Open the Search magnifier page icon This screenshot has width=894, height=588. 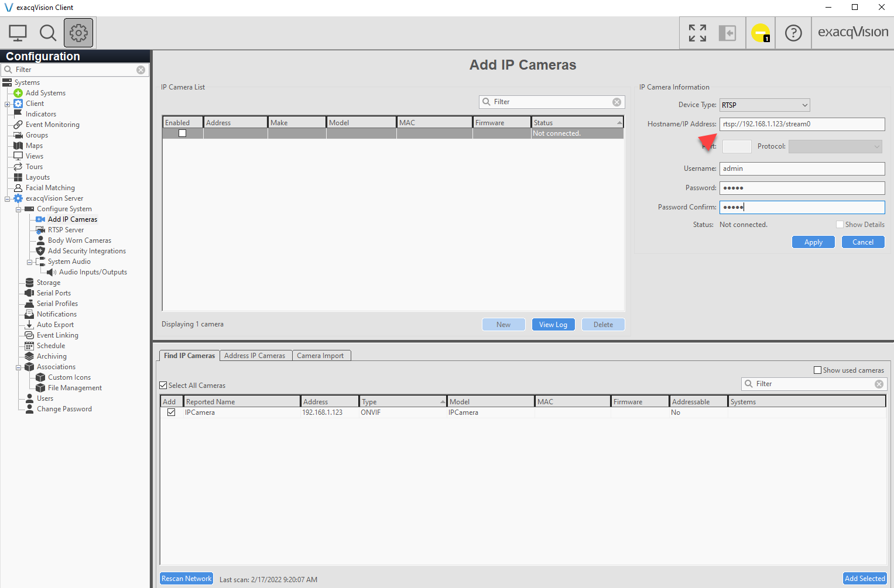click(x=48, y=33)
